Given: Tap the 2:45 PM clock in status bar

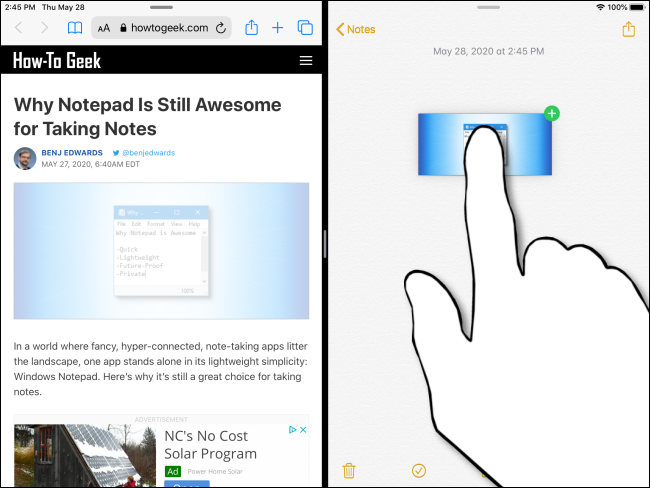Looking at the screenshot, I should click(x=20, y=7).
